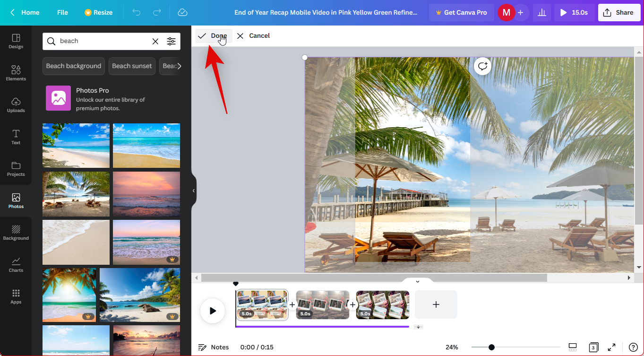Select the Beach background suggestion chip
644x356 pixels.
point(73,66)
